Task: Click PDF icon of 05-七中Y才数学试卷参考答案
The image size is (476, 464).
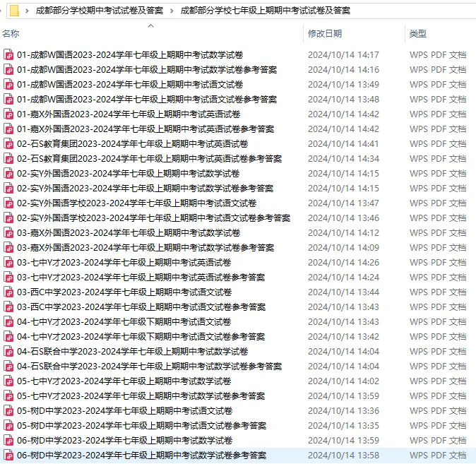Action: (8, 396)
